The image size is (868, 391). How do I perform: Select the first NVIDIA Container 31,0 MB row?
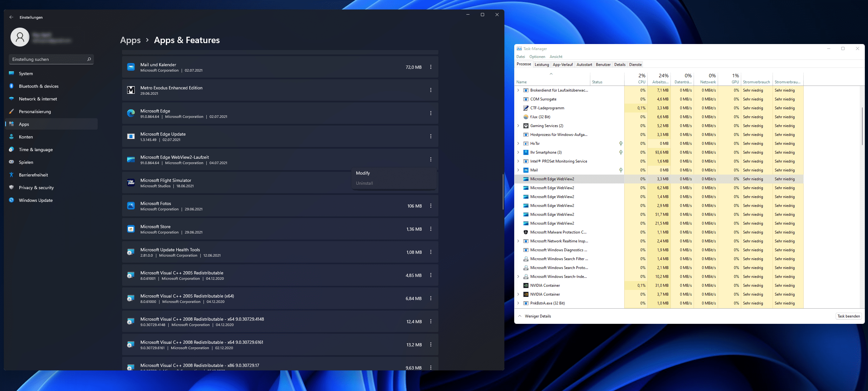(659, 285)
